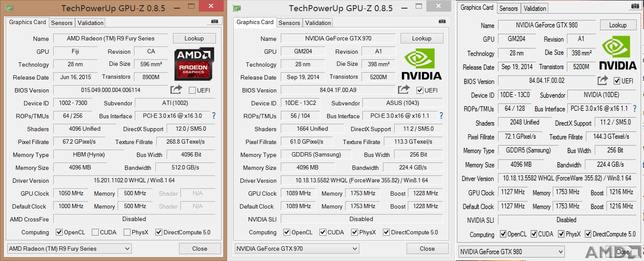The height and width of the screenshot is (261, 644).
Task: Click BIOS Version field 84.04.1F.00.A9
Action: (x=338, y=90)
